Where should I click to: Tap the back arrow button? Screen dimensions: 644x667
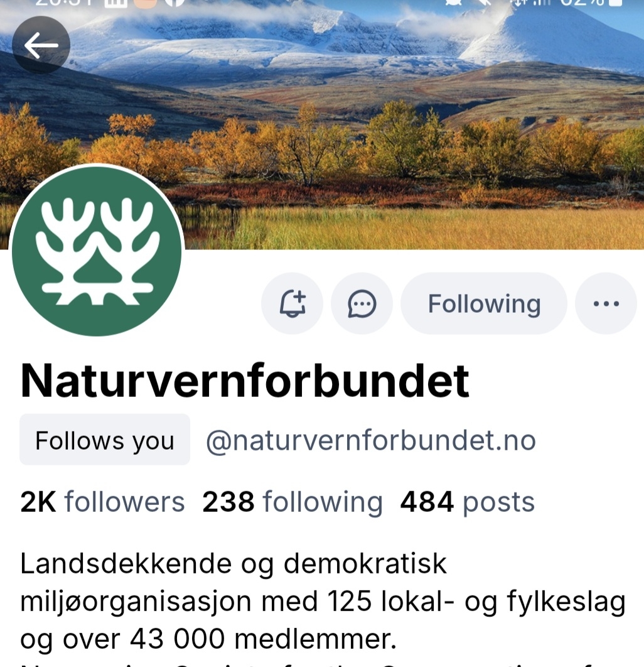pos(41,45)
